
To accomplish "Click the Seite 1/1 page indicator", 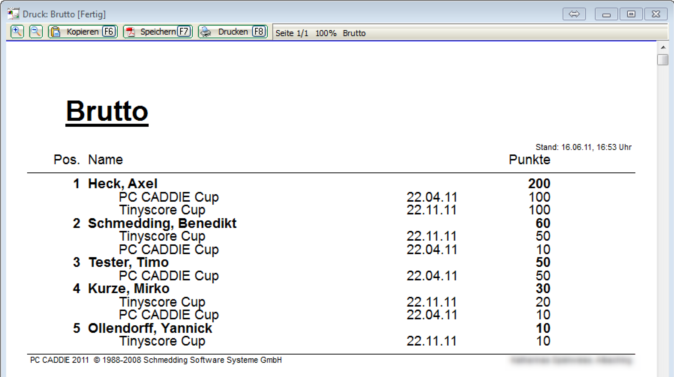I will click(292, 33).
